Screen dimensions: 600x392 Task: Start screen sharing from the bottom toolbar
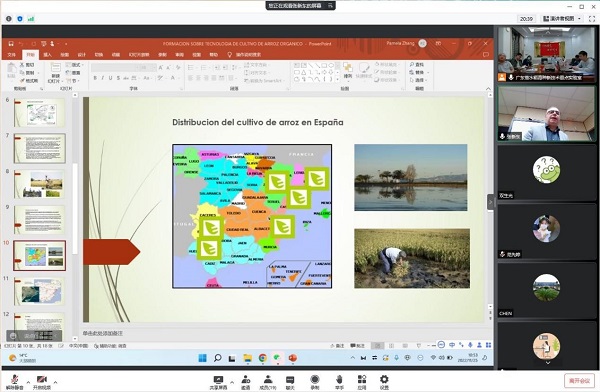(218, 382)
